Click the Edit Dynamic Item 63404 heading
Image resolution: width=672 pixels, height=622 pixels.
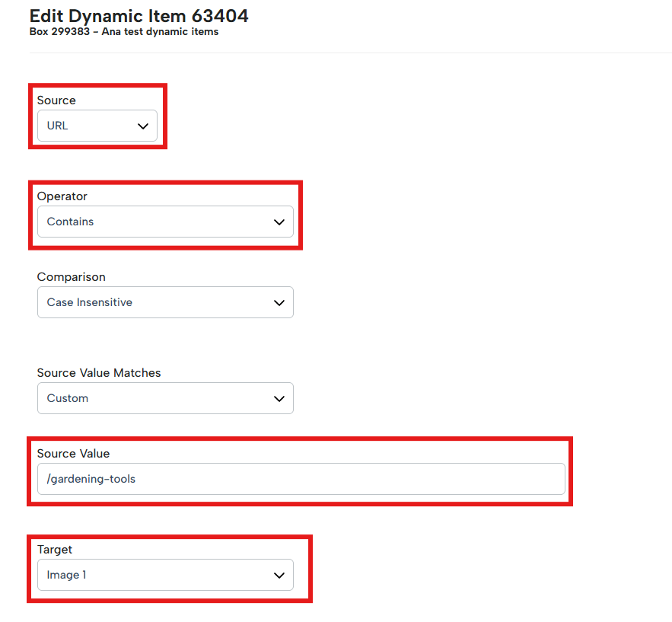[x=139, y=16]
